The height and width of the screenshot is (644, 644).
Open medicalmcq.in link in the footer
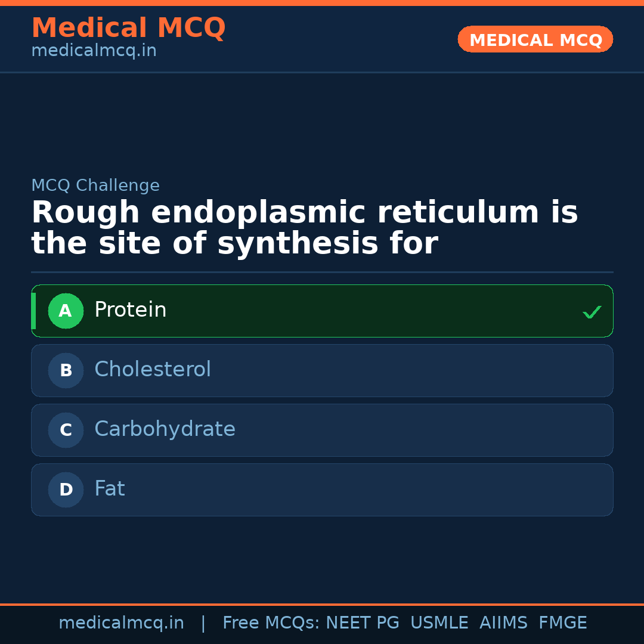click(121, 623)
